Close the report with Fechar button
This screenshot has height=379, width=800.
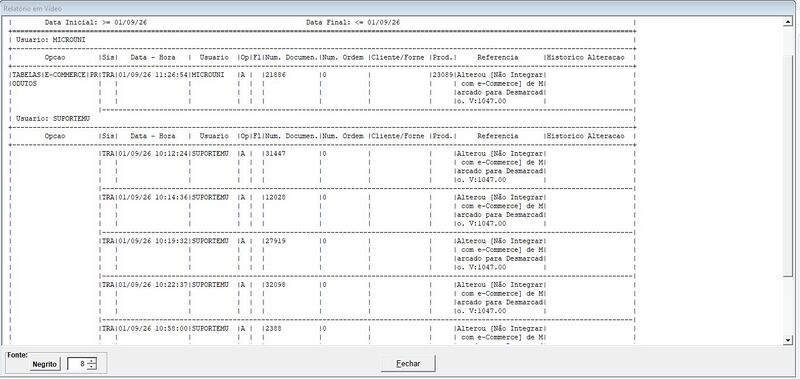408,364
